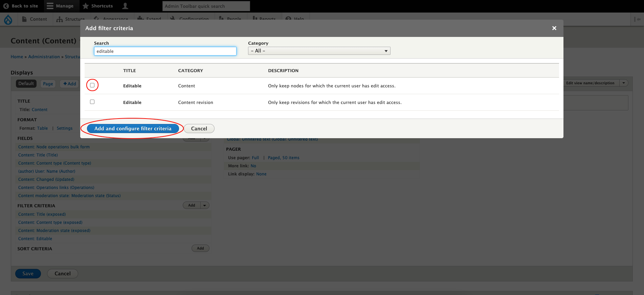The height and width of the screenshot is (295, 644).
Task: Save the view
Action: point(28,274)
